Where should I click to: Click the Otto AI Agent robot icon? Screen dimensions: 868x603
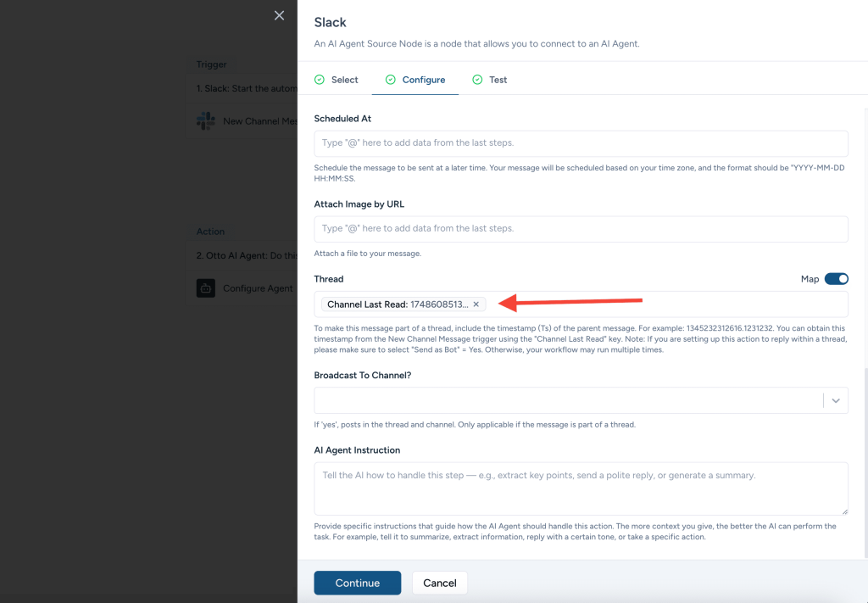(206, 288)
